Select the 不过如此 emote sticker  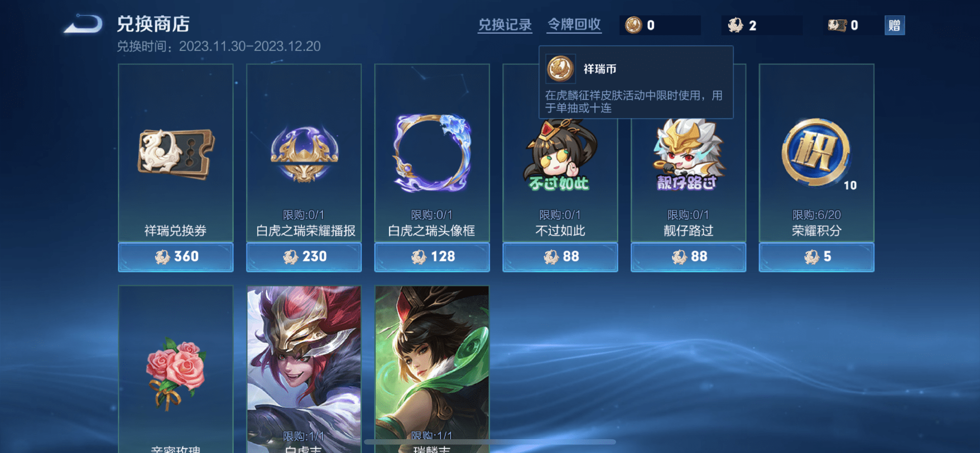tap(560, 156)
